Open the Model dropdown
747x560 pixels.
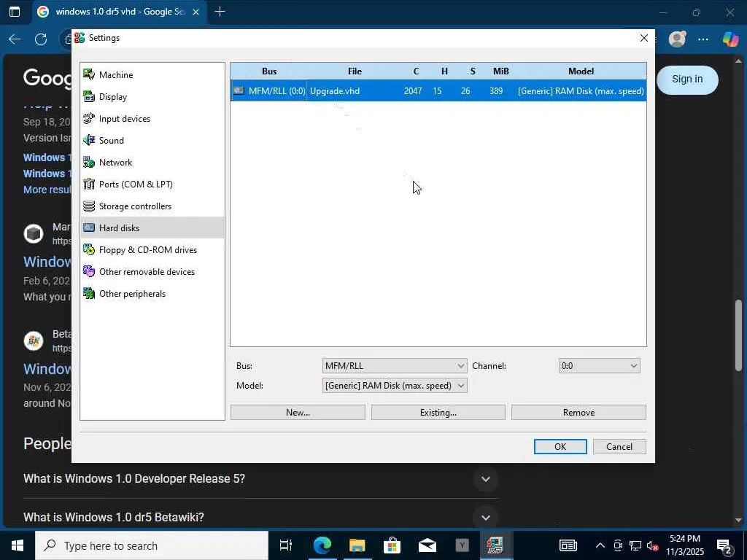(395, 385)
